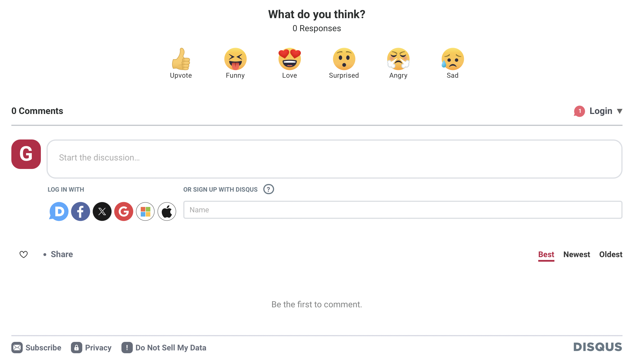Sign in with the Apple icon
The image size is (635, 364).
pyautogui.click(x=167, y=211)
